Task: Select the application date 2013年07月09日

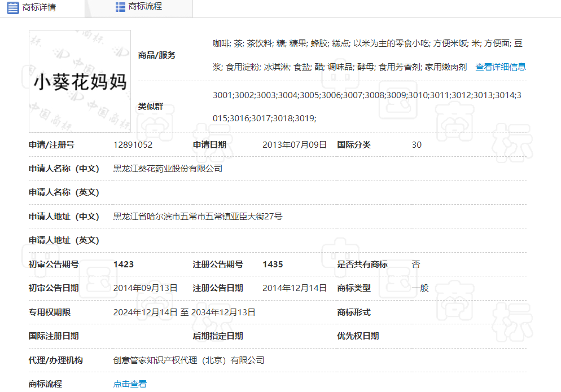Action: [295, 145]
